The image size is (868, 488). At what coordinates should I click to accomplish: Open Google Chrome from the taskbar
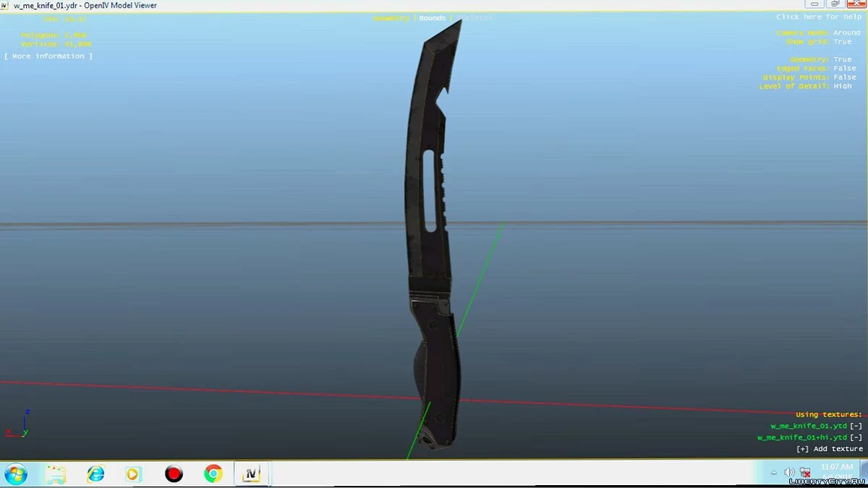coord(213,474)
